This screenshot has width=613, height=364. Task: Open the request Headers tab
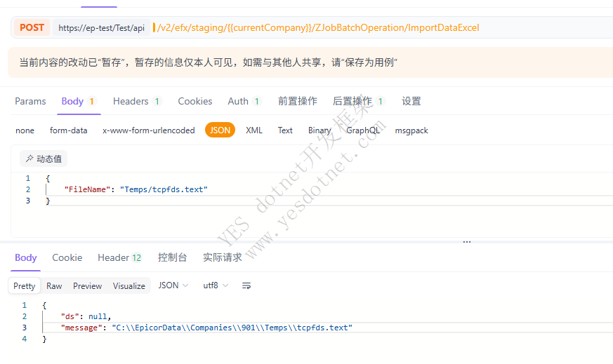tap(137, 101)
